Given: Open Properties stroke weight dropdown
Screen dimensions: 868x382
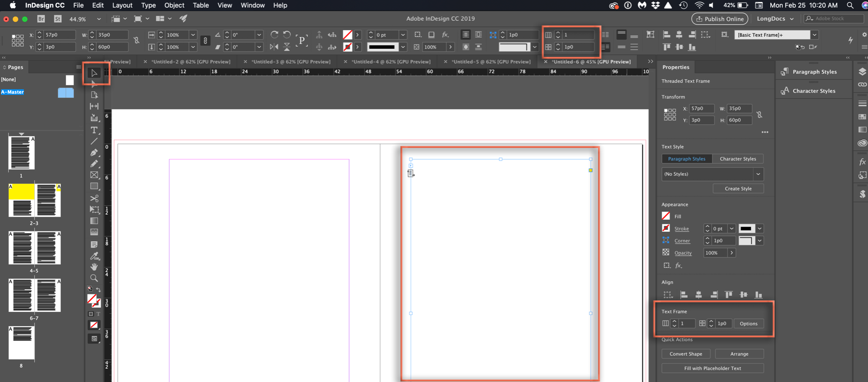Looking at the screenshot, I should click(x=731, y=229).
